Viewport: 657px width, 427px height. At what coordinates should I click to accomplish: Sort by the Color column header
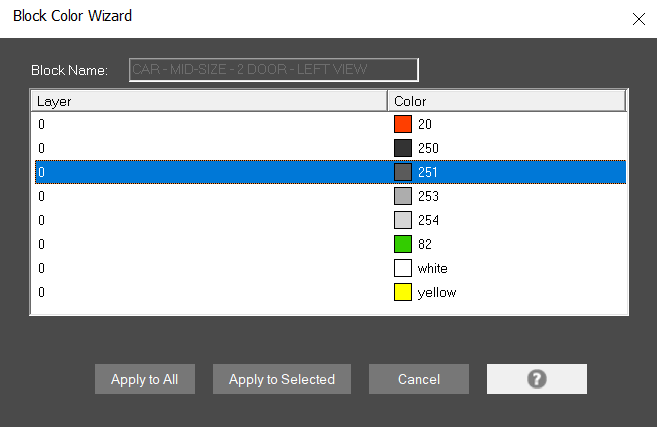pyautogui.click(x=506, y=101)
